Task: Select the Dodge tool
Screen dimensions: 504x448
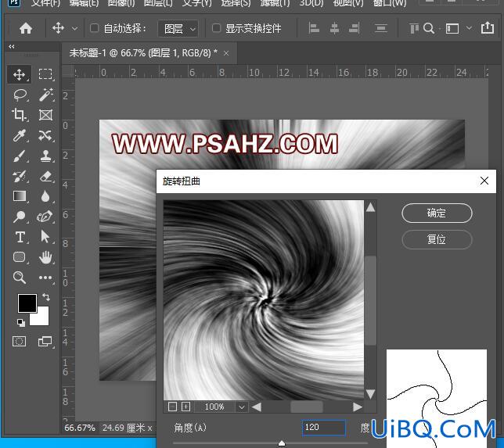Action: [x=20, y=217]
